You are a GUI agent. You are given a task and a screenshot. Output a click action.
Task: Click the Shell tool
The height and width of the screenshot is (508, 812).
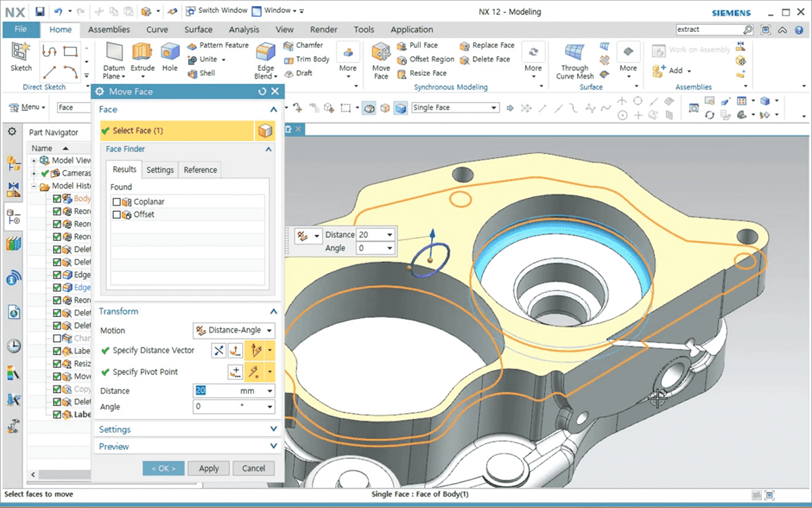201,73
